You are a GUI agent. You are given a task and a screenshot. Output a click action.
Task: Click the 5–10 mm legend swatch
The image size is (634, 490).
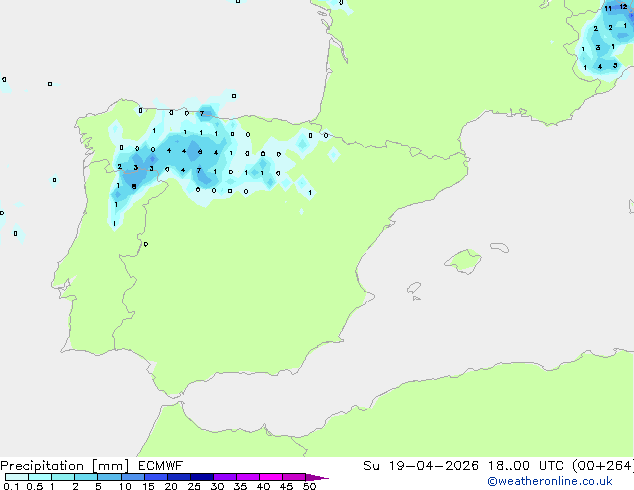click(x=109, y=477)
